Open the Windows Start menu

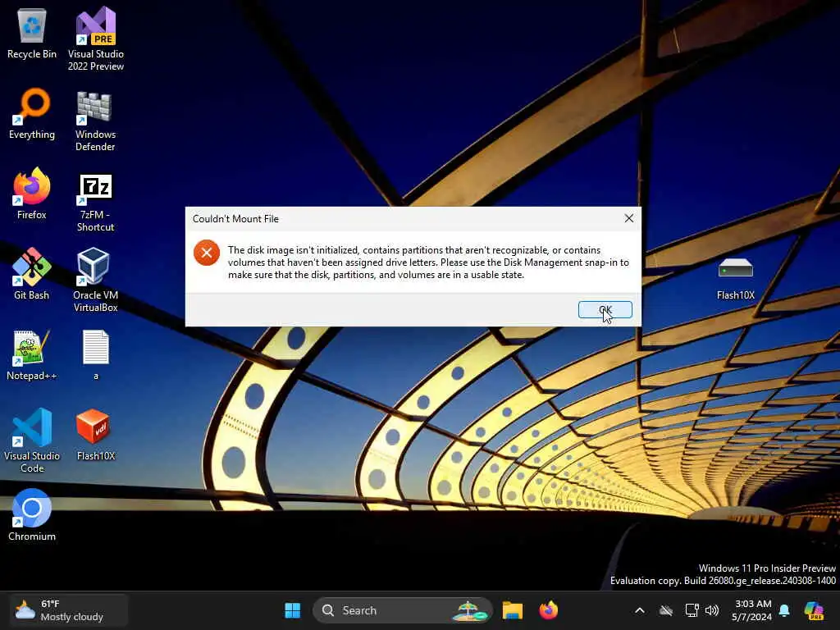click(293, 610)
